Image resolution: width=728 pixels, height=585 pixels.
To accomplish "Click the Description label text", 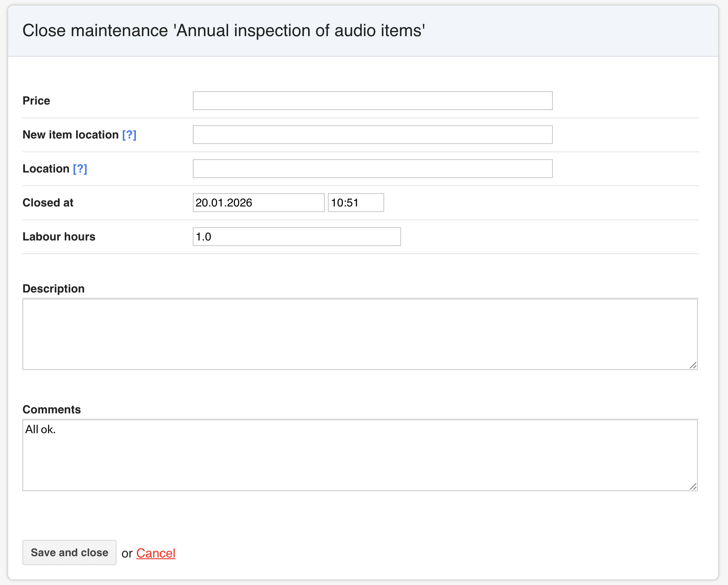I will click(54, 289).
